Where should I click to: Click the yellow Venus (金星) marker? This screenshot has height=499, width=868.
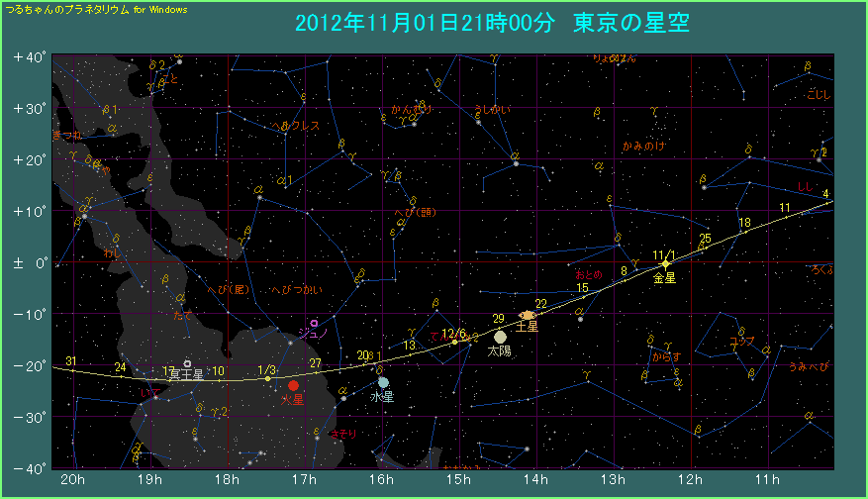click(665, 263)
